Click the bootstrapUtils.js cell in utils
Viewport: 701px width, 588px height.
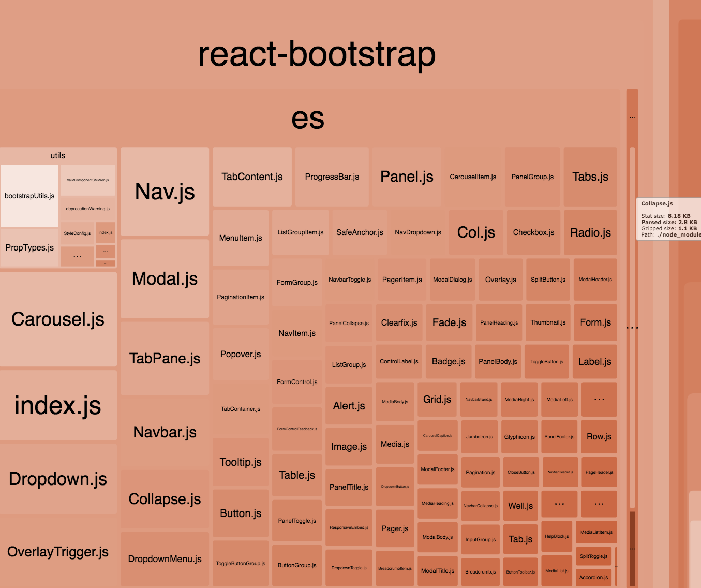point(29,196)
